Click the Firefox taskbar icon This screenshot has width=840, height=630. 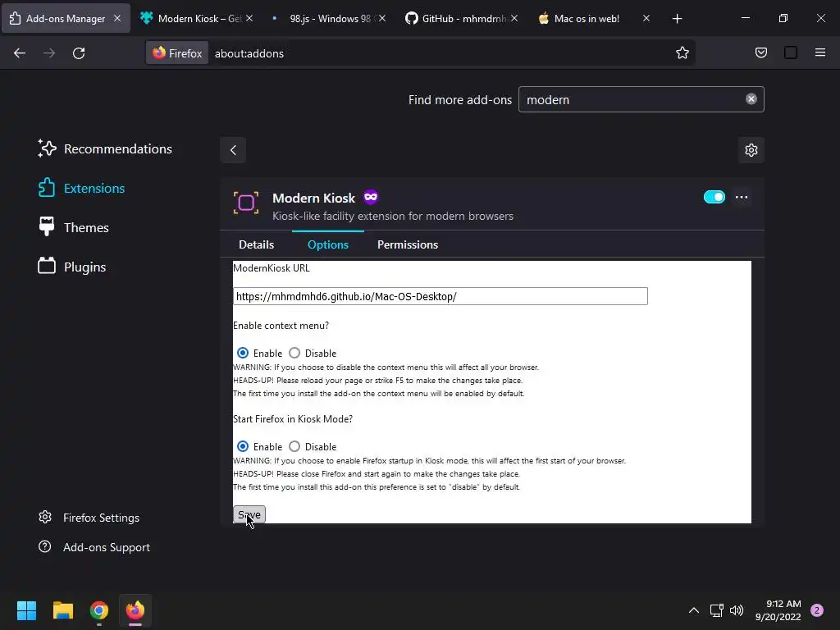pos(135,610)
